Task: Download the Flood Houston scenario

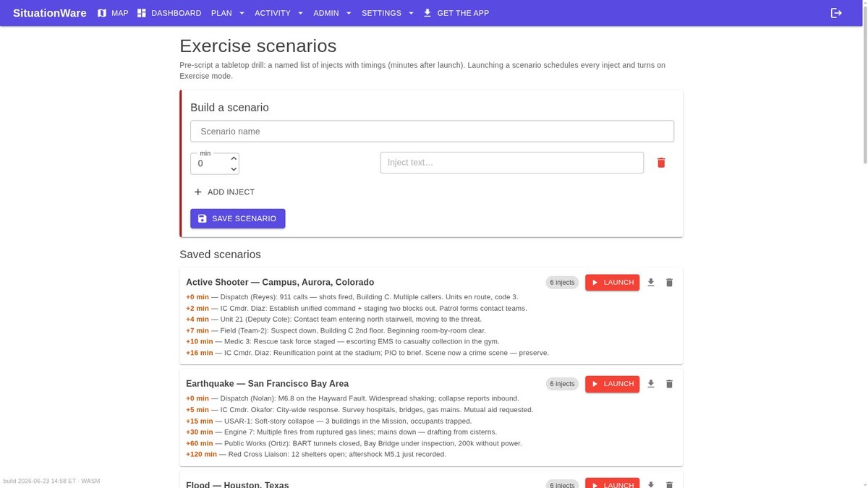Action: coord(651,484)
